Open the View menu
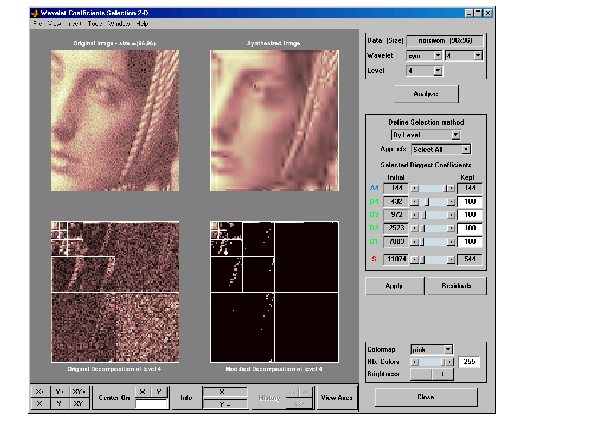The image size is (600, 423). (54, 24)
